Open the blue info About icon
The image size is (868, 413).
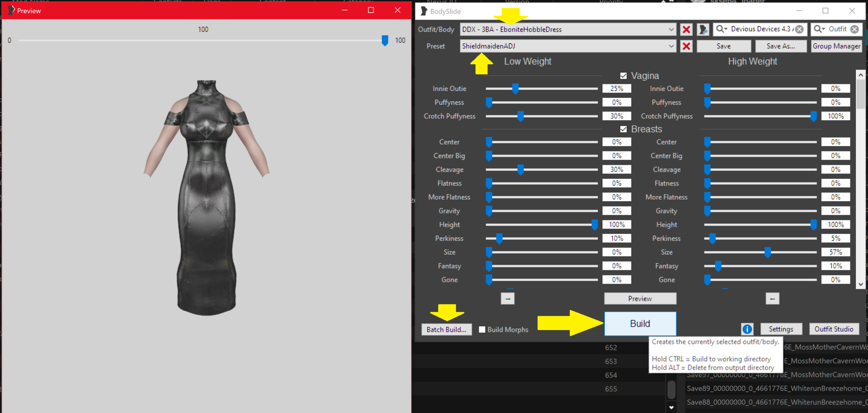coord(747,329)
